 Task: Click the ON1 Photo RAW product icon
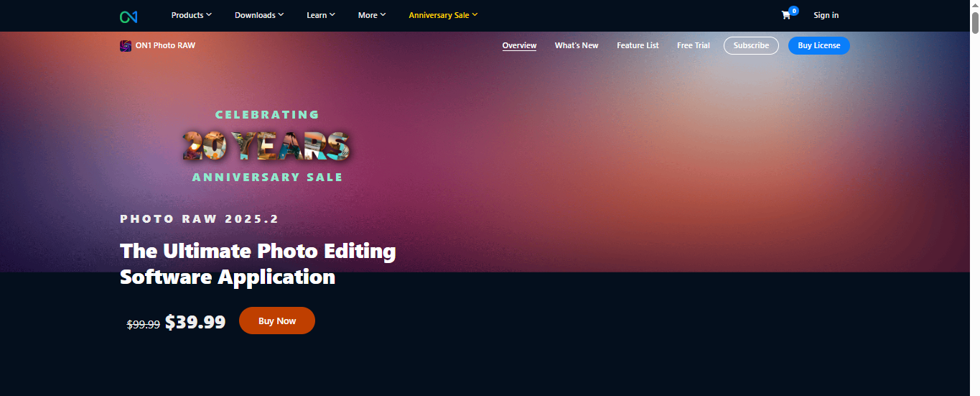(x=126, y=45)
